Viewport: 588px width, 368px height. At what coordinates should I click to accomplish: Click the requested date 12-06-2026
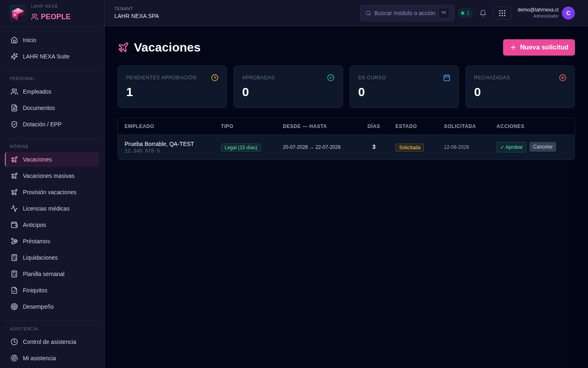click(x=457, y=147)
